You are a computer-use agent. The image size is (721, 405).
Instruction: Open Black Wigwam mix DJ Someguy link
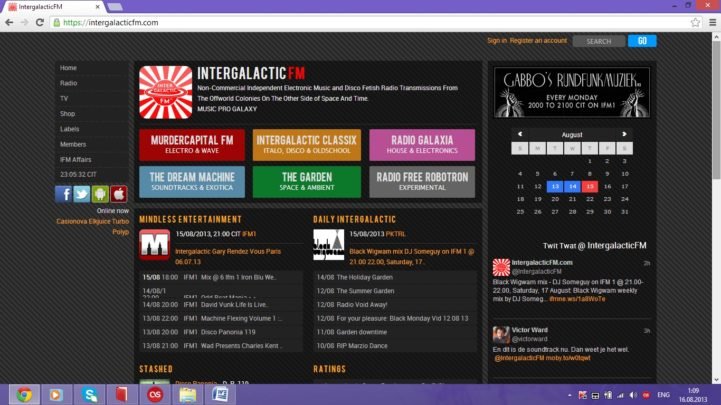(x=412, y=257)
